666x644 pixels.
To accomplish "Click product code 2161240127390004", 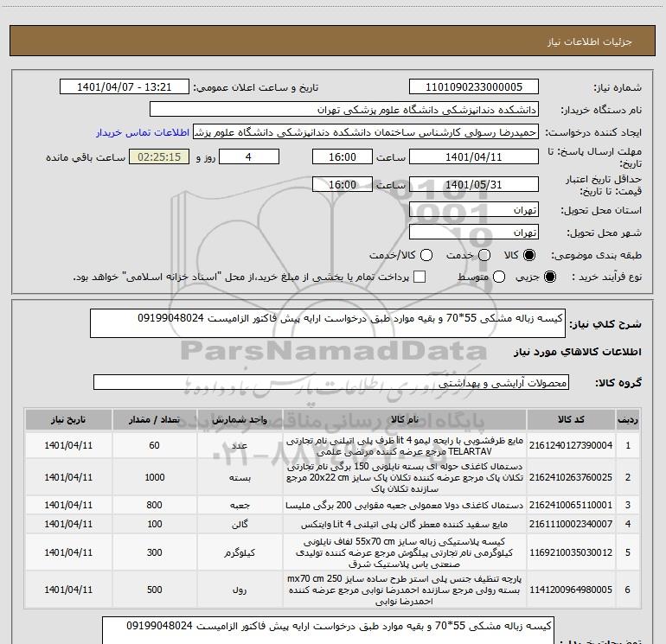I will tap(571, 445).
